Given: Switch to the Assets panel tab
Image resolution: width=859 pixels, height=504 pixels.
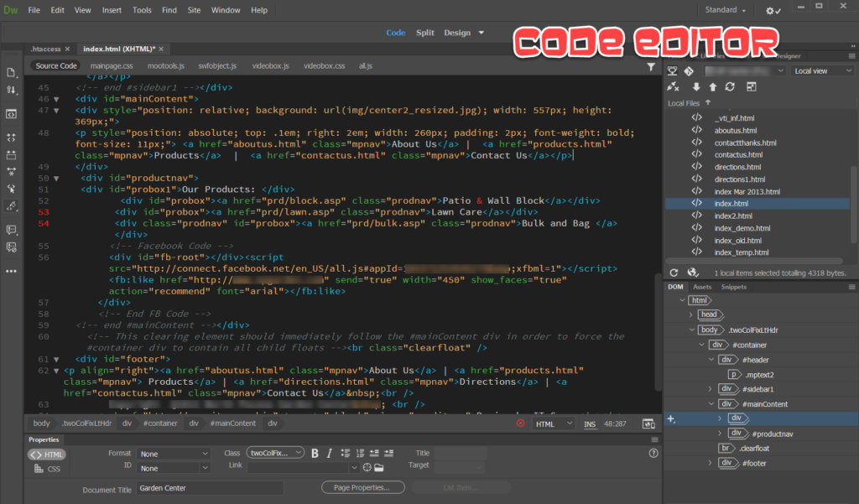Looking at the screenshot, I should click(702, 287).
